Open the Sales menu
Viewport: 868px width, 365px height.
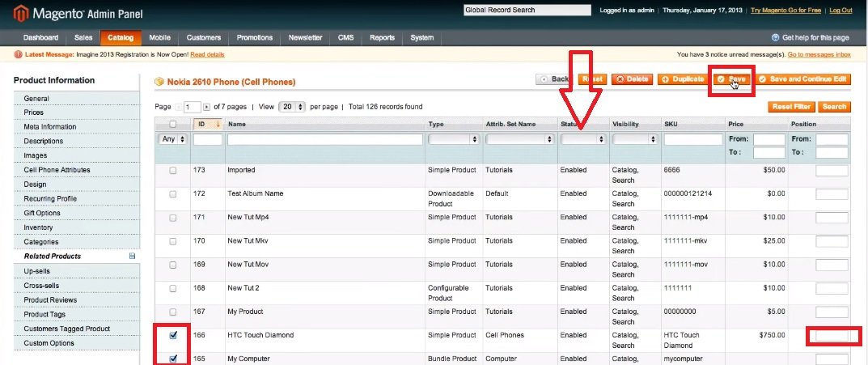tap(83, 38)
